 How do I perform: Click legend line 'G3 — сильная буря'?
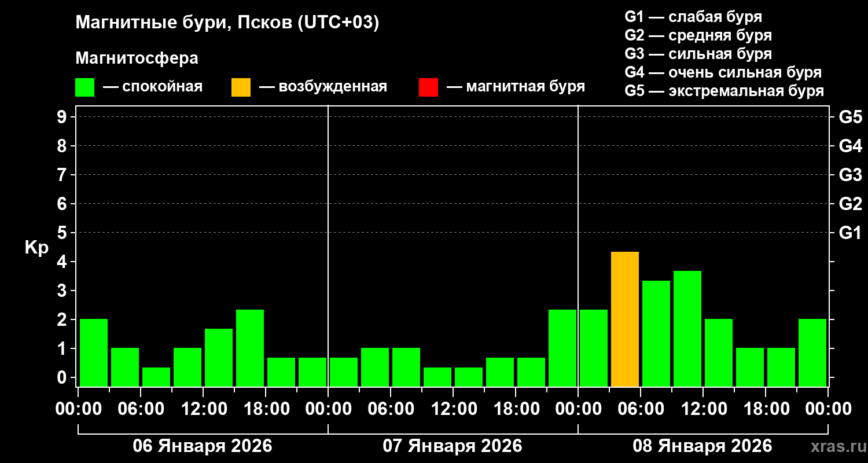tap(698, 54)
